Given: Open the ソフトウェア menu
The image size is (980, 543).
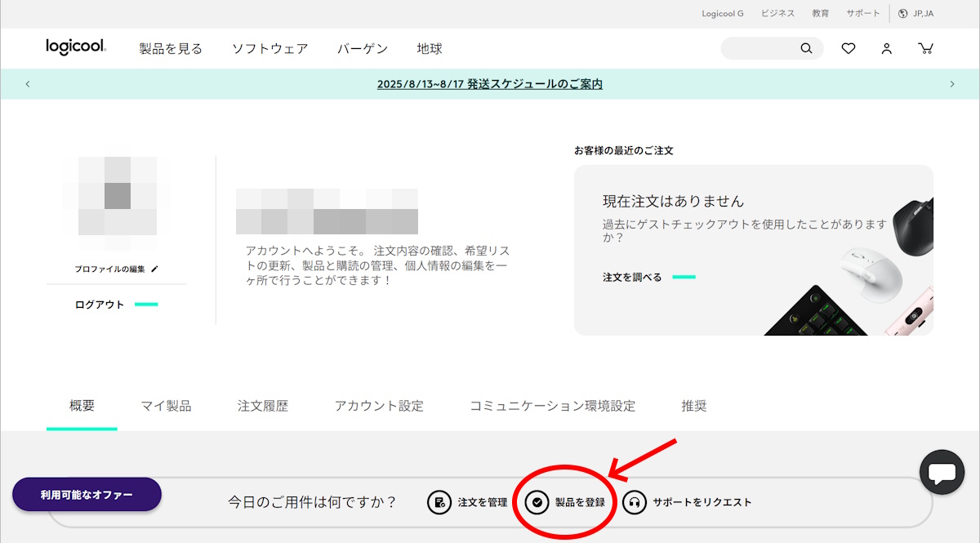Looking at the screenshot, I should pyautogui.click(x=270, y=48).
